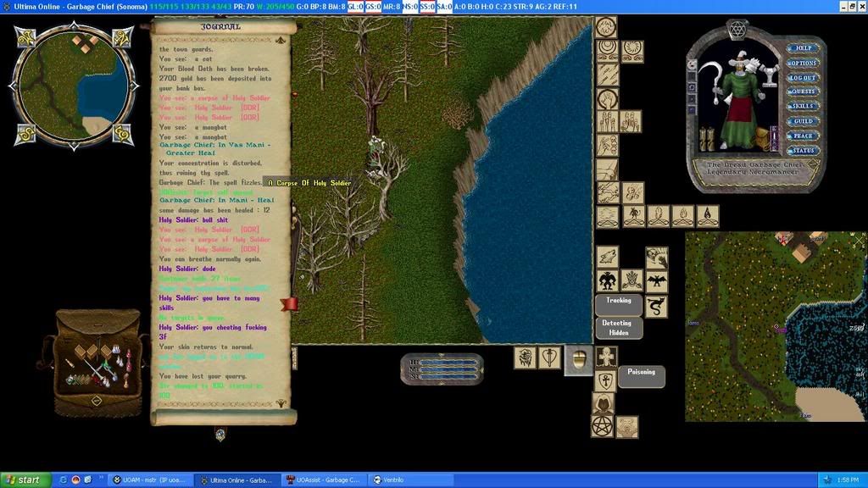Toggle PEACE war mode on paperdoll
This screenshot has height=488, width=868.
(x=803, y=136)
